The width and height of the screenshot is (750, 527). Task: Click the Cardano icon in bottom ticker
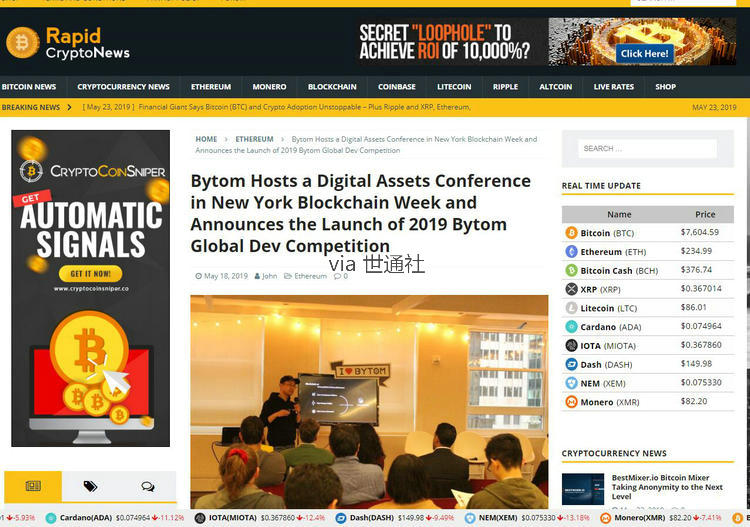[x=51, y=518]
